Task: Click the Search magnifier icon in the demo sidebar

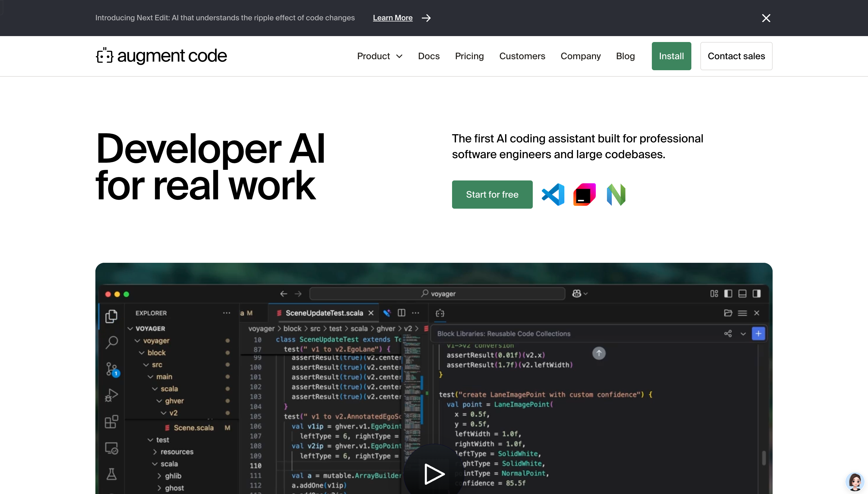Action: [112, 342]
